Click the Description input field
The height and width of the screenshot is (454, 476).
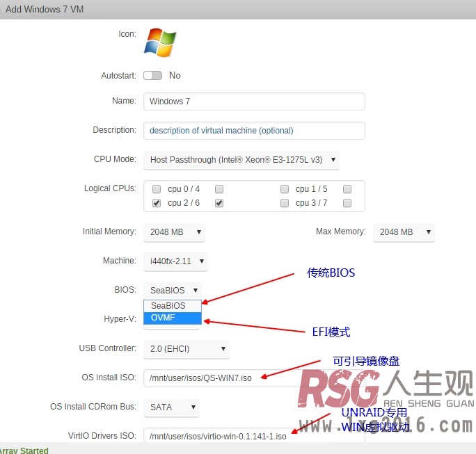pos(254,131)
